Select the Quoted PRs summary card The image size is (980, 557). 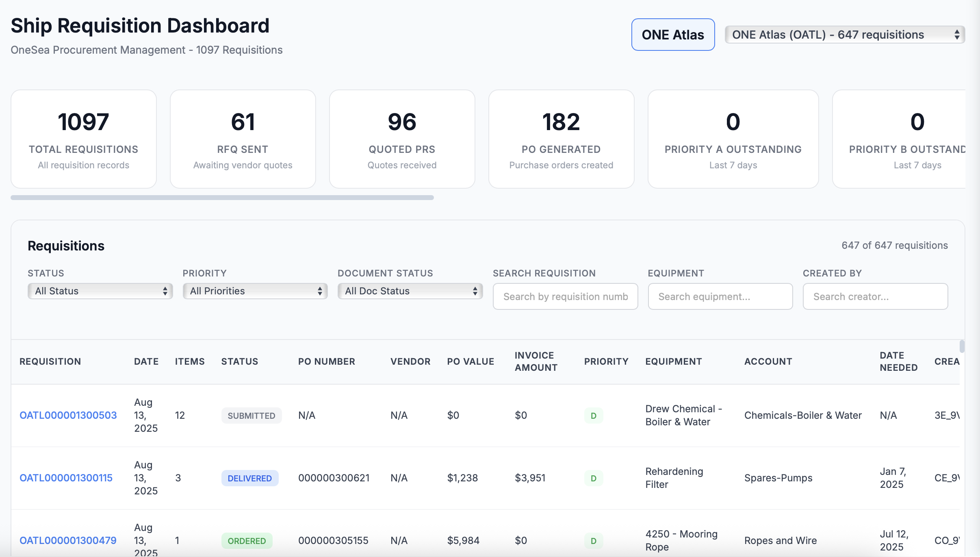coord(402,139)
